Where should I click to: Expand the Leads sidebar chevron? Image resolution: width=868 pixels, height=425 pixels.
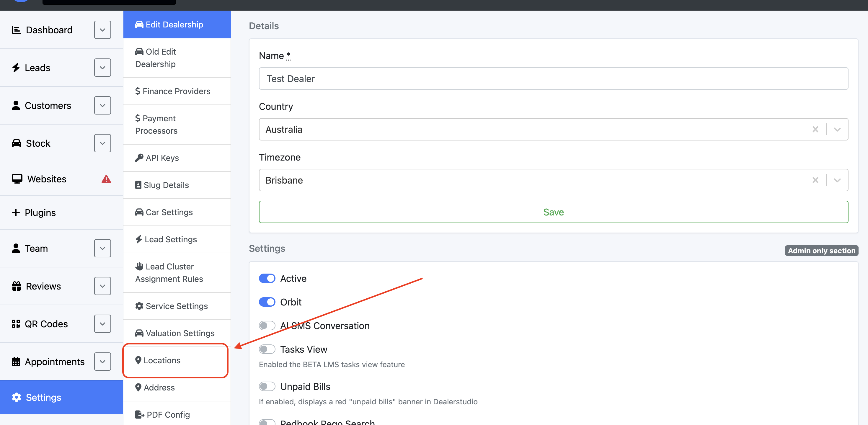[x=102, y=68]
